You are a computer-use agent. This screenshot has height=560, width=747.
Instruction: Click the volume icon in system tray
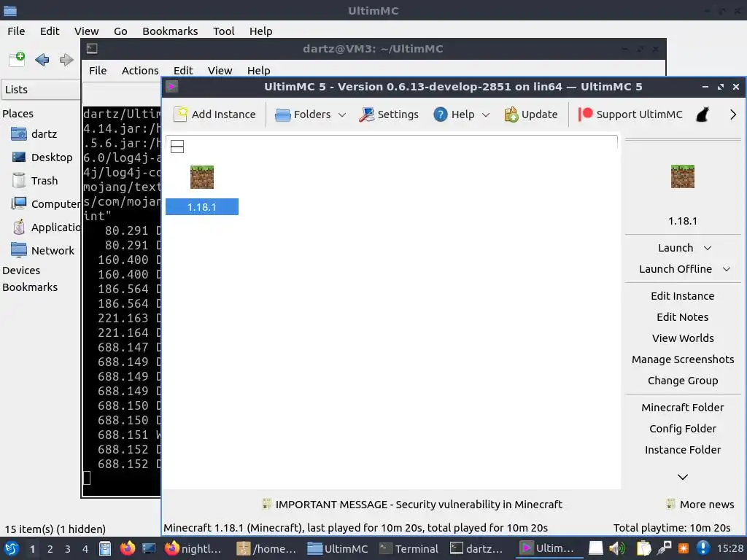click(617, 548)
